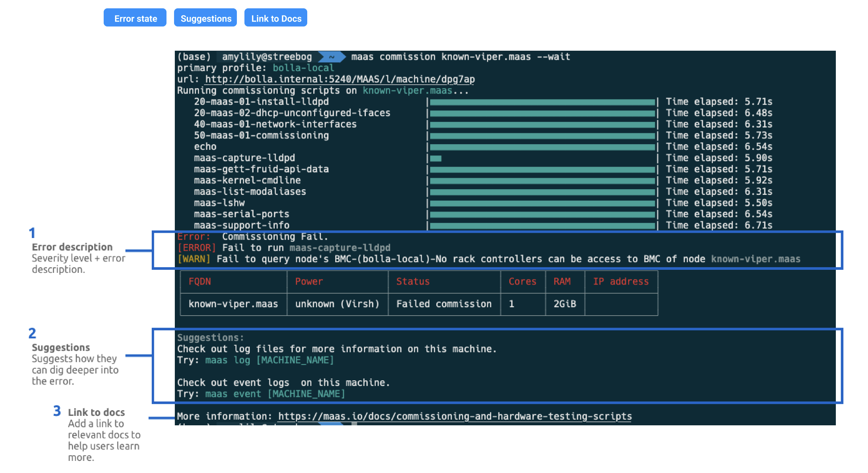The image size is (868, 473).
Task: Select the maas event [MACHINE_NAME] command
Action: (x=275, y=394)
